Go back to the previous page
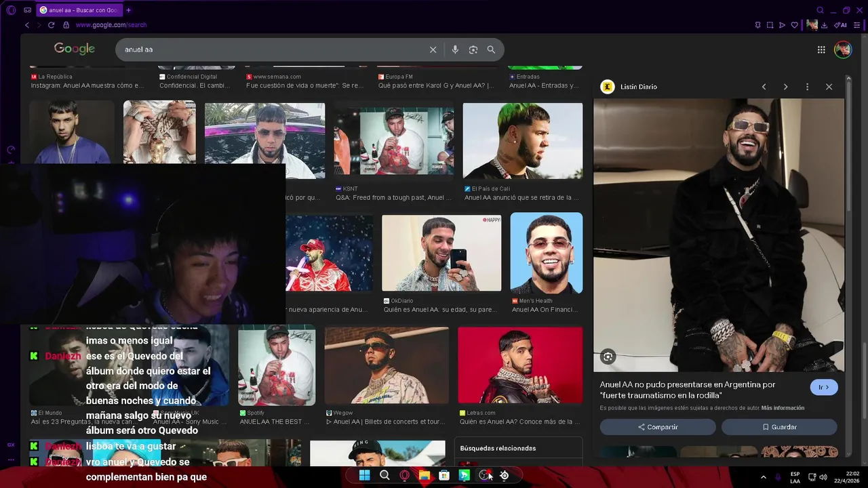This screenshot has width=868, height=488. click(x=27, y=25)
